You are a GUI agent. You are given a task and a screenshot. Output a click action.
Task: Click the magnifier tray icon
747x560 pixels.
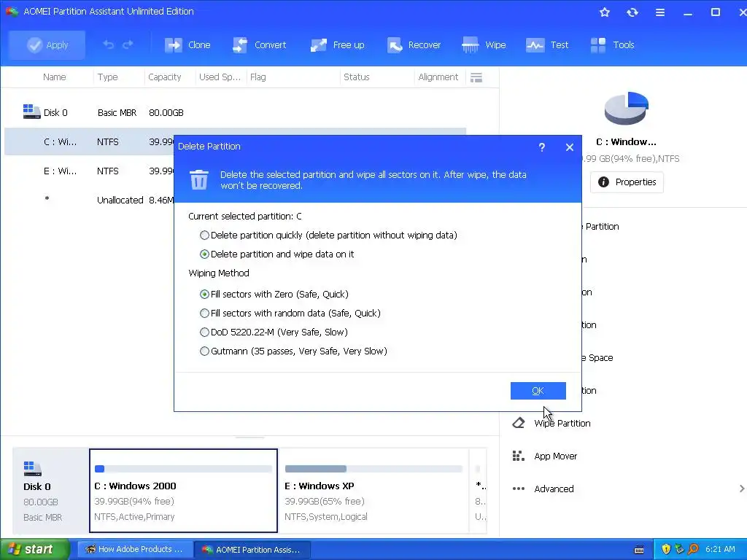(693, 550)
